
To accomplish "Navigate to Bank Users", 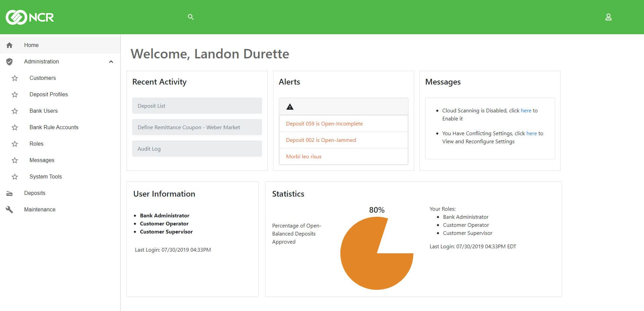I will [44, 111].
